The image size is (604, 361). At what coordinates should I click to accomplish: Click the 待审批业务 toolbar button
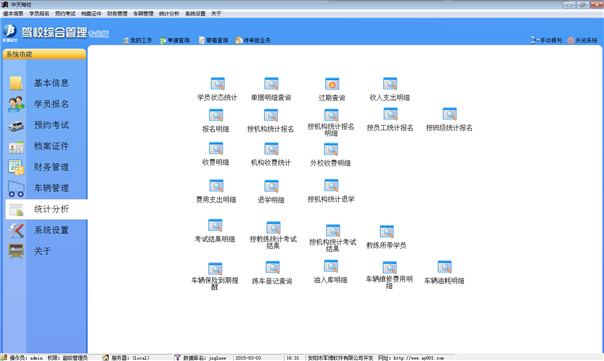tap(253, 40)
